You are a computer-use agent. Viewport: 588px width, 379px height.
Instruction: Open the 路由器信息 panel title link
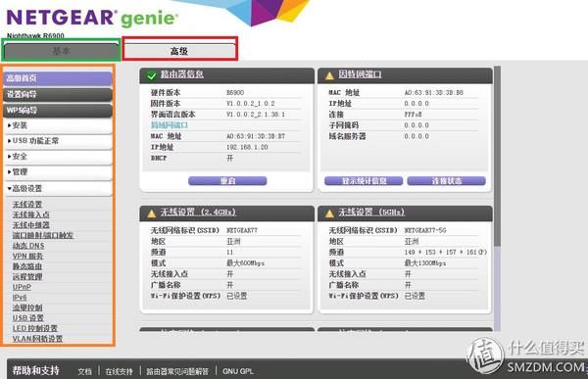182,74
